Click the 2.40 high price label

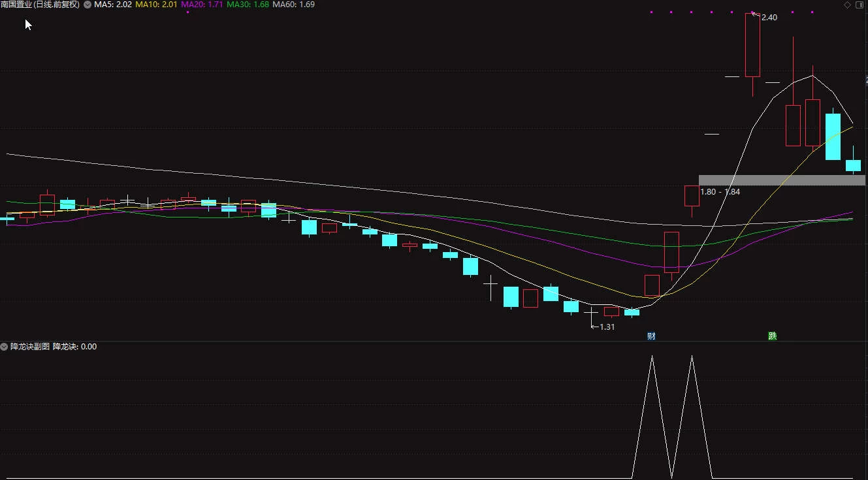[769, 18]
